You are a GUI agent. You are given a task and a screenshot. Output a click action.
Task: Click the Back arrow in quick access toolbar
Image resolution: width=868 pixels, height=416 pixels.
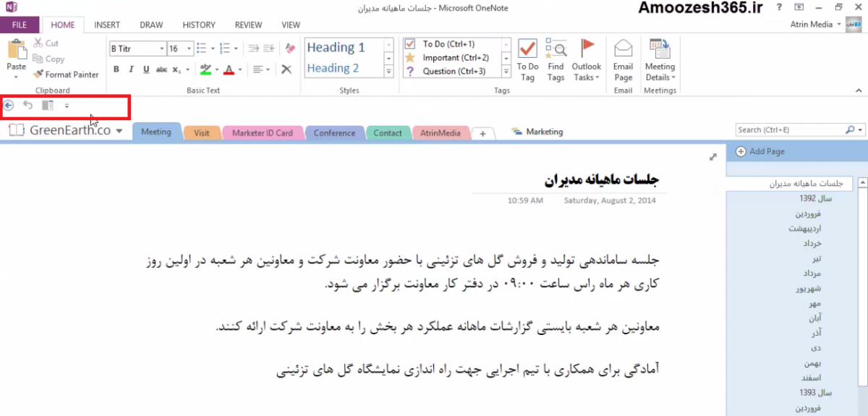tap(9, 106)
